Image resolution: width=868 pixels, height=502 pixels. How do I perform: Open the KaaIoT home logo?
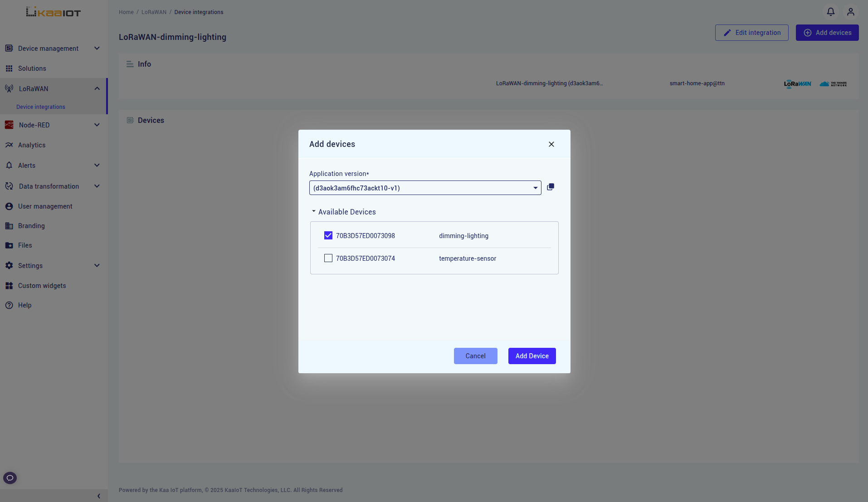(x=53, y=12)
